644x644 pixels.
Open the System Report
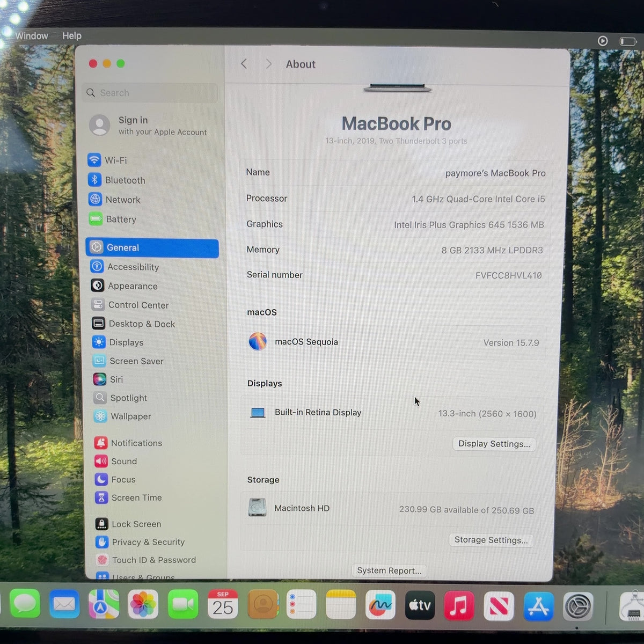[389, 570]
